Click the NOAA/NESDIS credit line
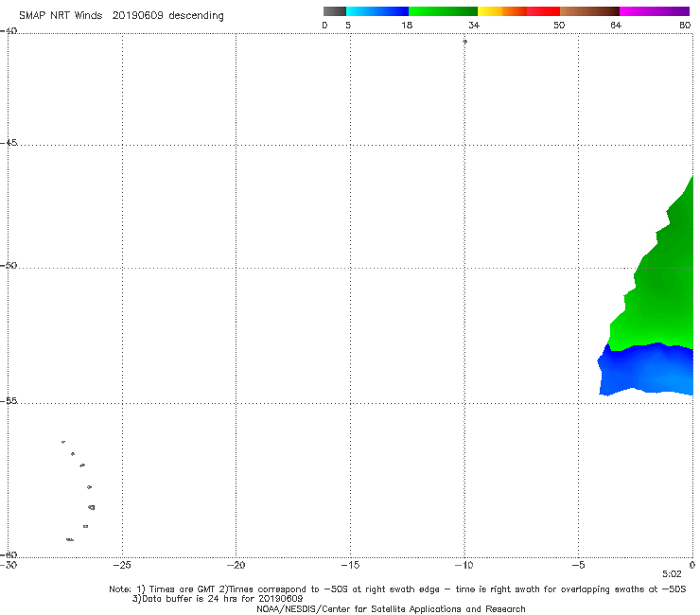This screenshot has width=700, height=615. [391, 609]
